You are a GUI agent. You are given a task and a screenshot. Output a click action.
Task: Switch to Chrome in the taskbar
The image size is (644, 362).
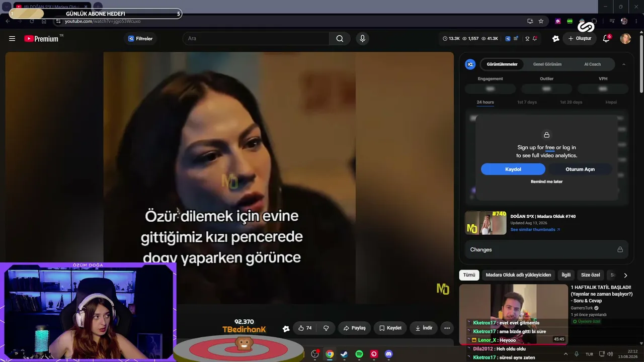pyautogui.click(x=330, y=354)
